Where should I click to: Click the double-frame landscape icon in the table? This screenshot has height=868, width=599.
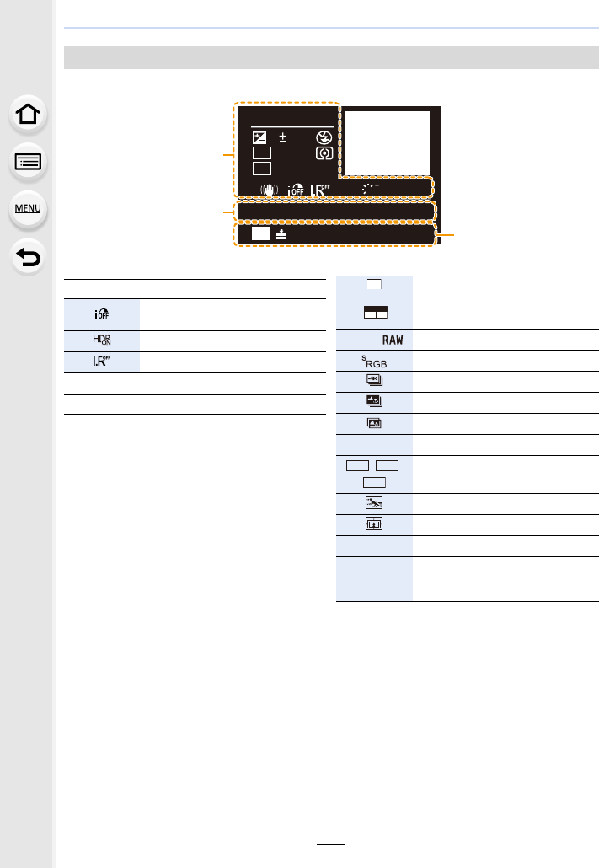pyautogui.click(x=374, y=423)
